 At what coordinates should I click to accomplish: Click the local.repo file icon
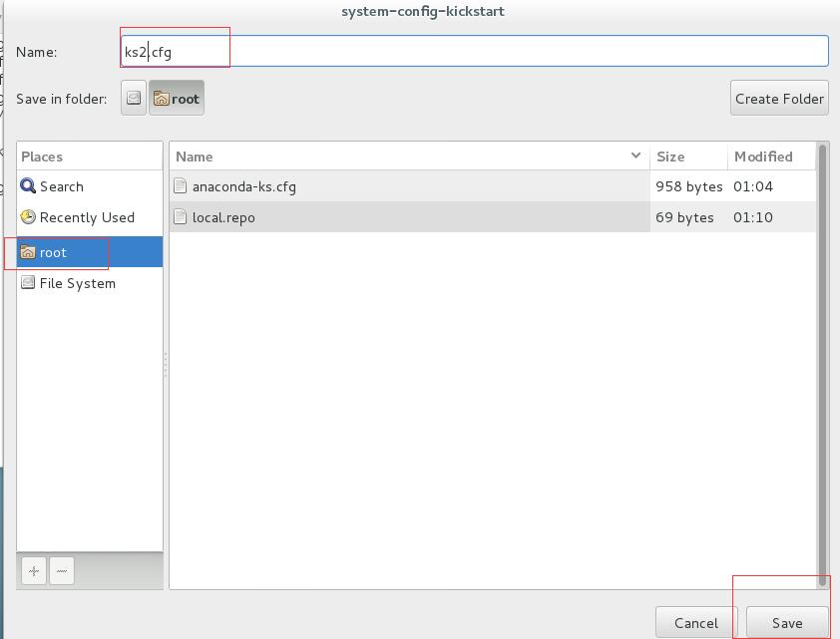coord(181,217)
